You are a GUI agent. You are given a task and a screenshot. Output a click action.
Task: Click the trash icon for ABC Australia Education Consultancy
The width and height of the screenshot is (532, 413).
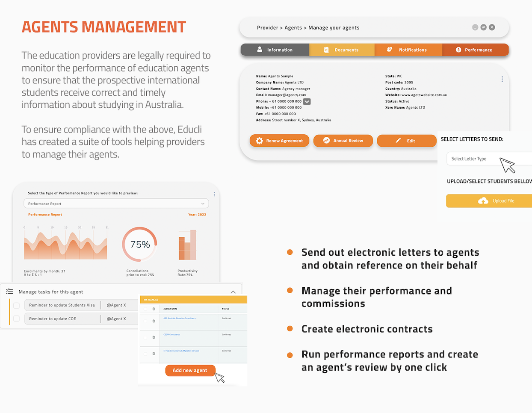tap(154, 321)
